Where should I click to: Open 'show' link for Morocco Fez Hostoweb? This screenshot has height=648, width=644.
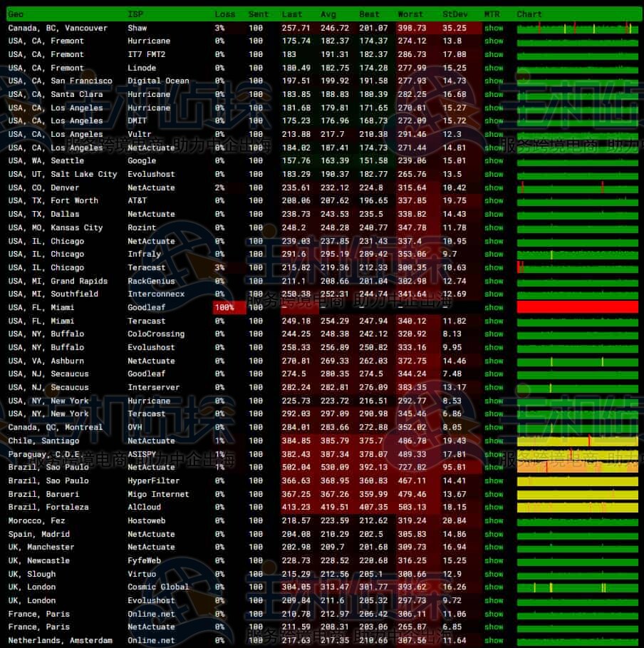(x=494, y=521)
